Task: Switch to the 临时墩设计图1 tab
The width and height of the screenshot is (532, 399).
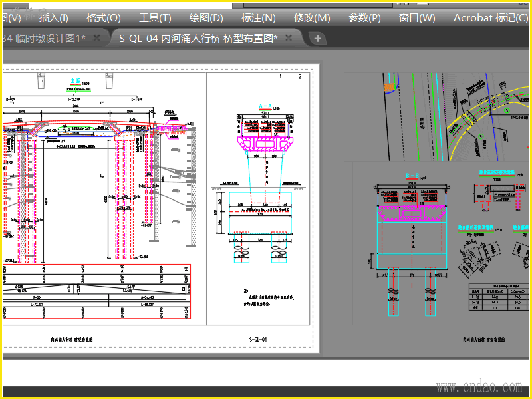Action: click(47, 39)
